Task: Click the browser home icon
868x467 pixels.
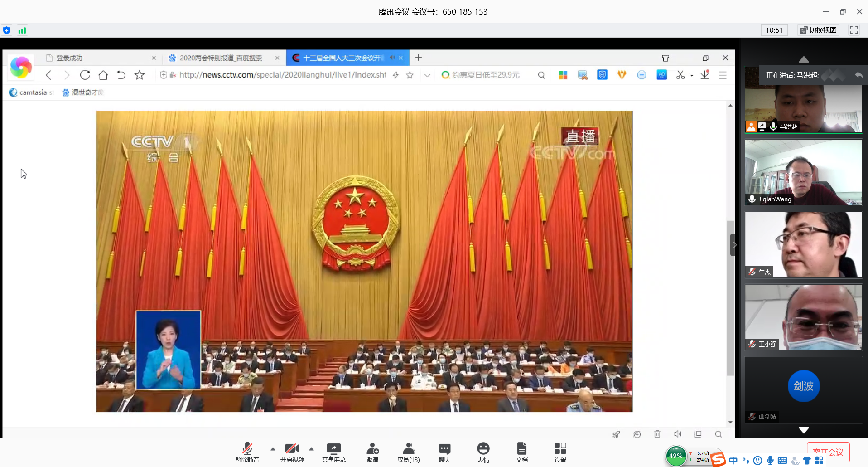Action: [x=103, y=75]
